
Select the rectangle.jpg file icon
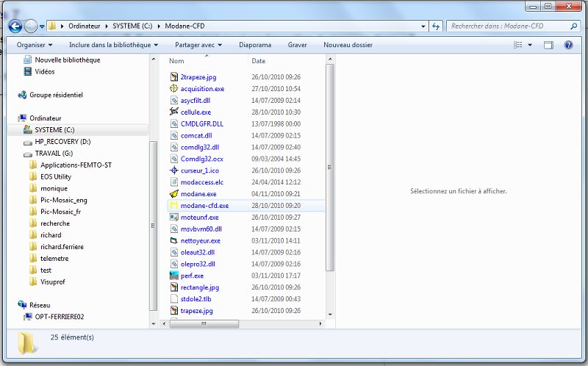click(174, 287)
